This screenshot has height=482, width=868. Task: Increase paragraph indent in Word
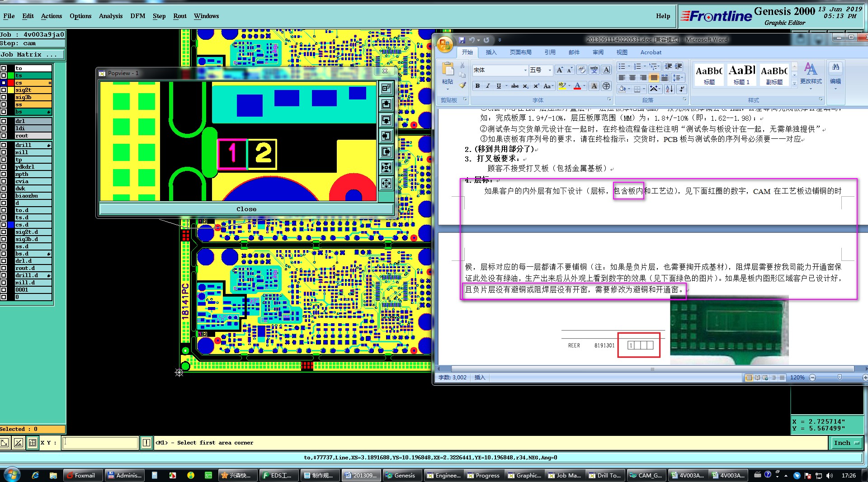(x=679, y=66)
